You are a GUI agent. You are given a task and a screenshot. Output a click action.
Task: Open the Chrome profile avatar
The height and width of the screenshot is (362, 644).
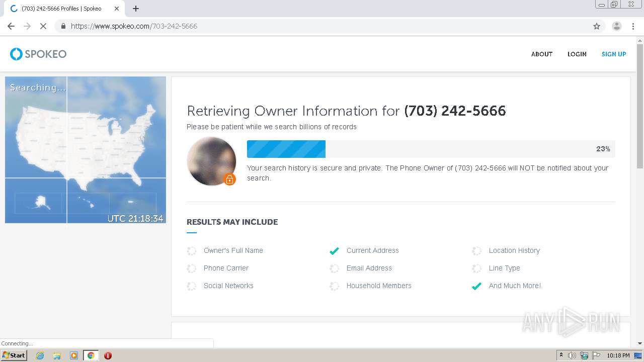616,26
